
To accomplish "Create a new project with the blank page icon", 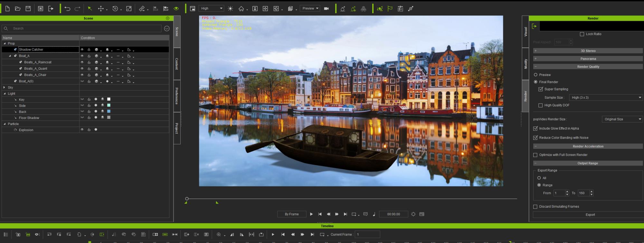I will (7, 9).
